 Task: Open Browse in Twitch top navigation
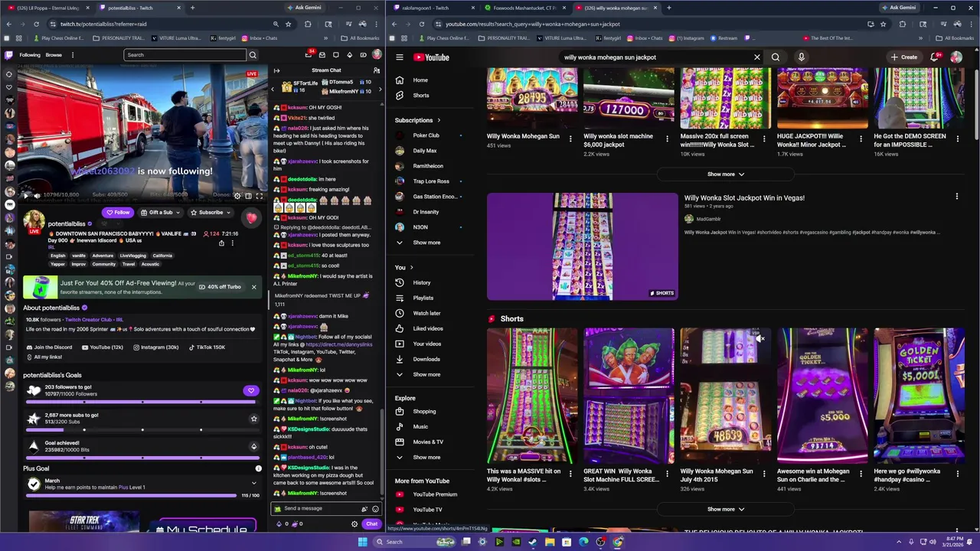54,55
